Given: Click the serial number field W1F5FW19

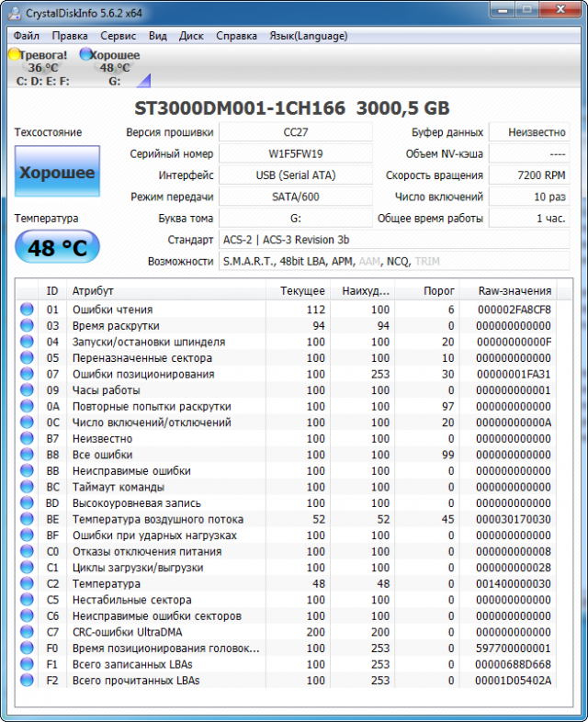Looking at the screenshot, I should (x=296, y=153).
